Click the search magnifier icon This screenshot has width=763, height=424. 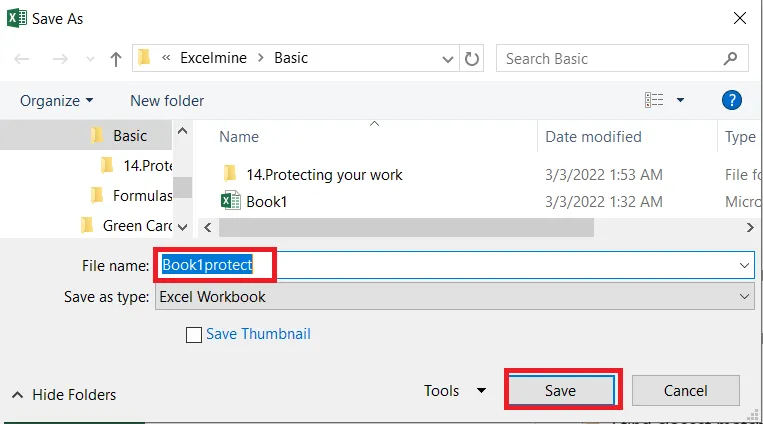pyautogui.click(x=730, y=58)
